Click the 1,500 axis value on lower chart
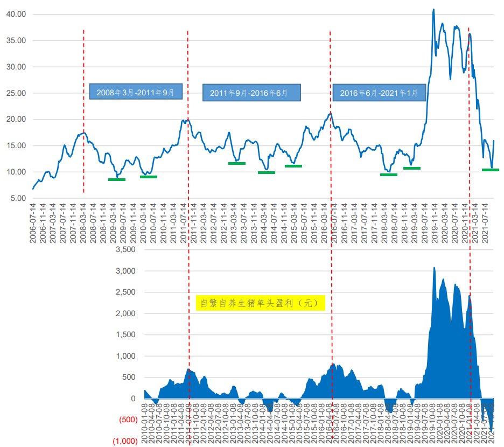 (125, 334)
